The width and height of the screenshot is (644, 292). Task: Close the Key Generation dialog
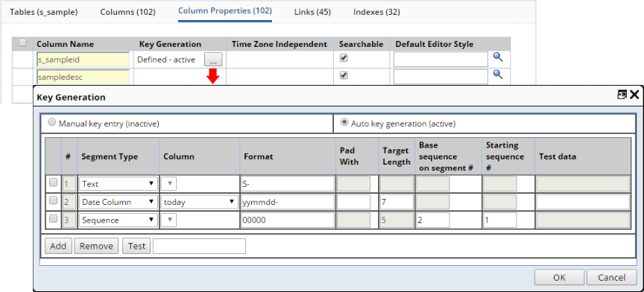click(x=634, y=95)
